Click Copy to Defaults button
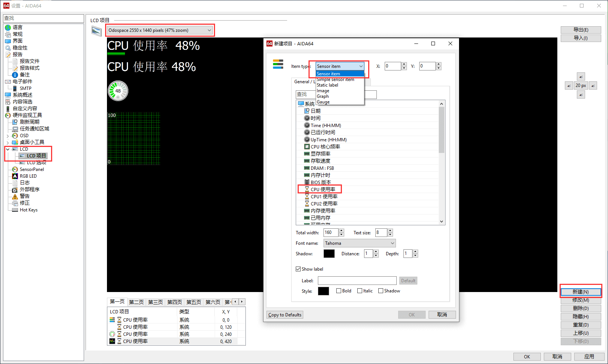The image size is (608, 364). tap(285, 315)
